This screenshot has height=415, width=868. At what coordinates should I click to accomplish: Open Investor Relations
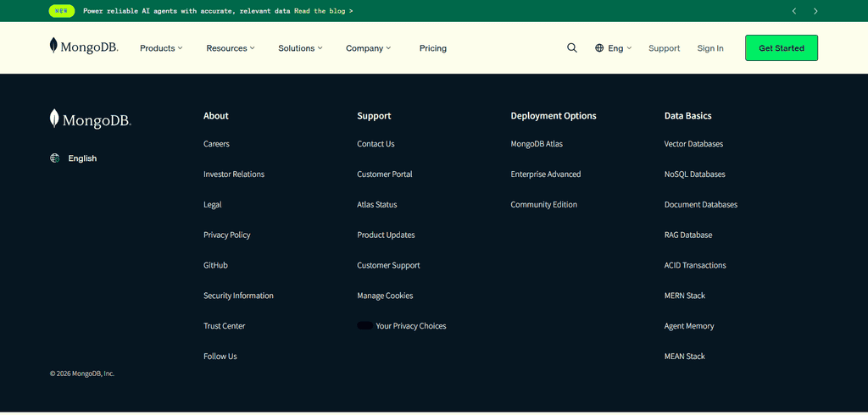[234, 174]
